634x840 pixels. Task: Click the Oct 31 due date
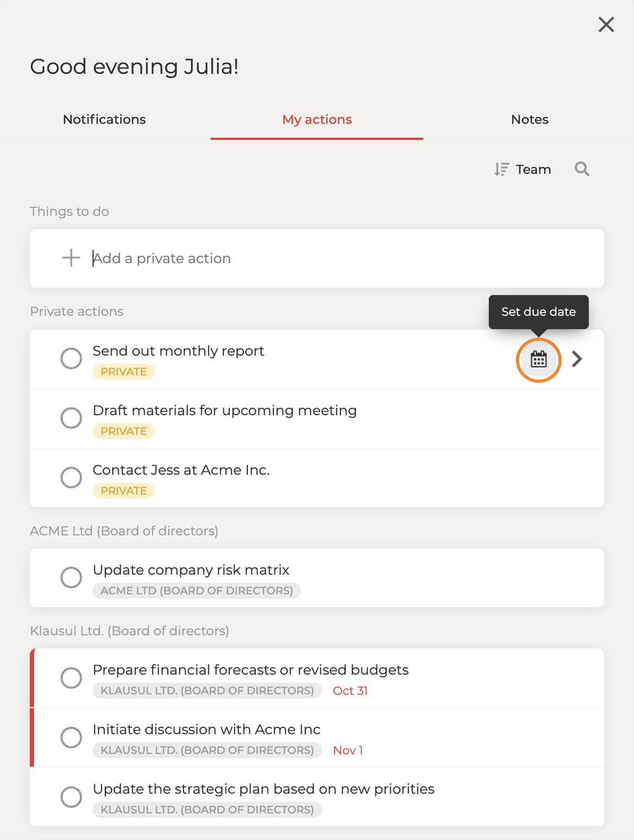tap(350, 691)
